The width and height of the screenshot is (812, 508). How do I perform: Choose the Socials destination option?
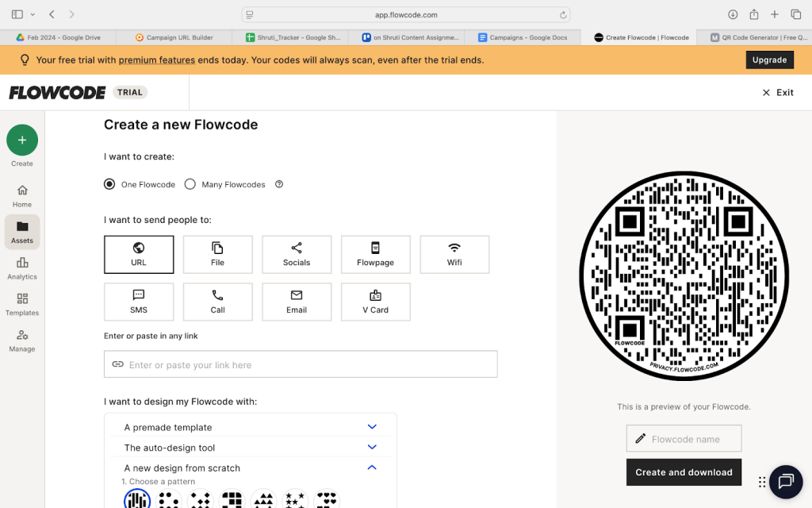click(297, 254)
